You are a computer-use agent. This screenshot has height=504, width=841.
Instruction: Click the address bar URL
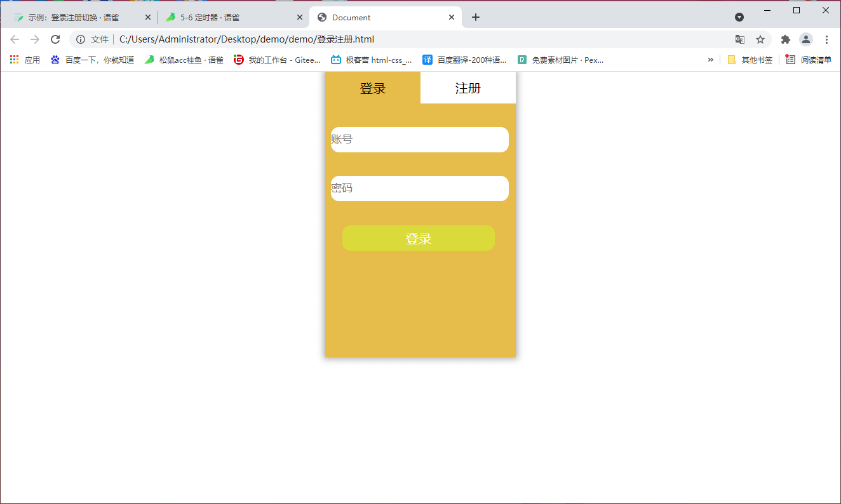click(246, 39)
